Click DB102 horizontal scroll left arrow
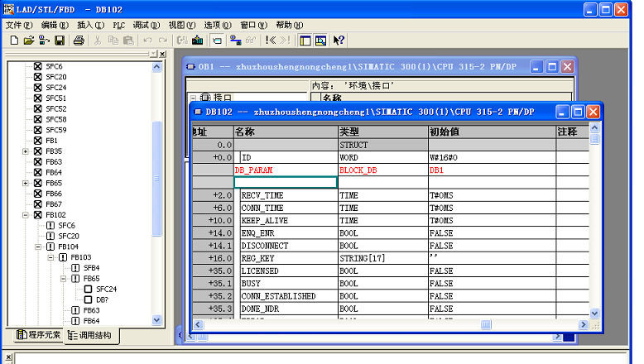Screen dimensions: 644x364 click(198, 324)
